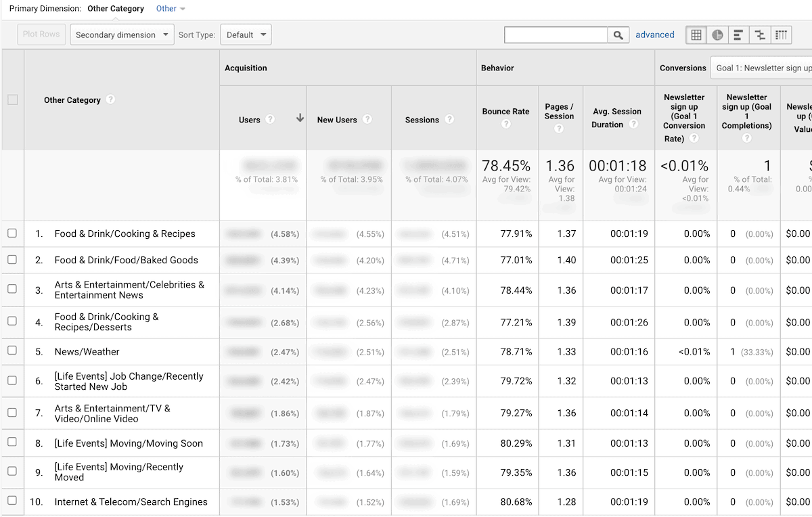
Task: Switch to comparison view
Action: pyautogui.click(x=760, y=35)
